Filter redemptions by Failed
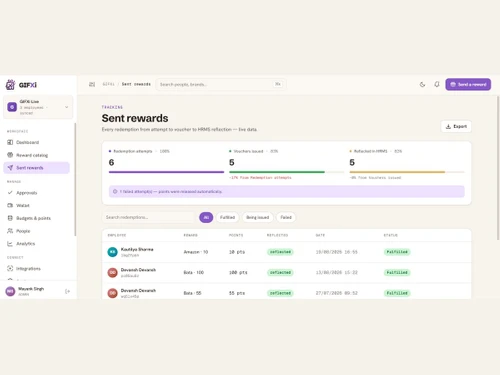The width and height of the screenshot is (500, 375). coord(286,217)
